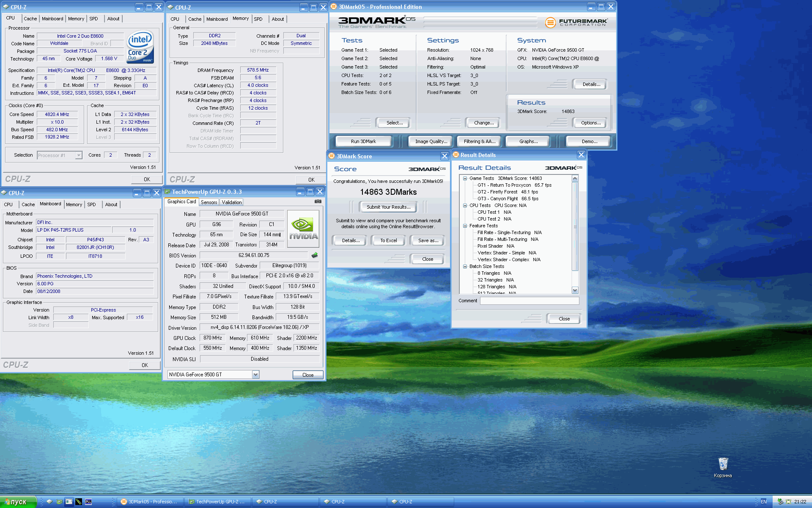Launch GPU-Z from the quick launch bar

[59, 502]
